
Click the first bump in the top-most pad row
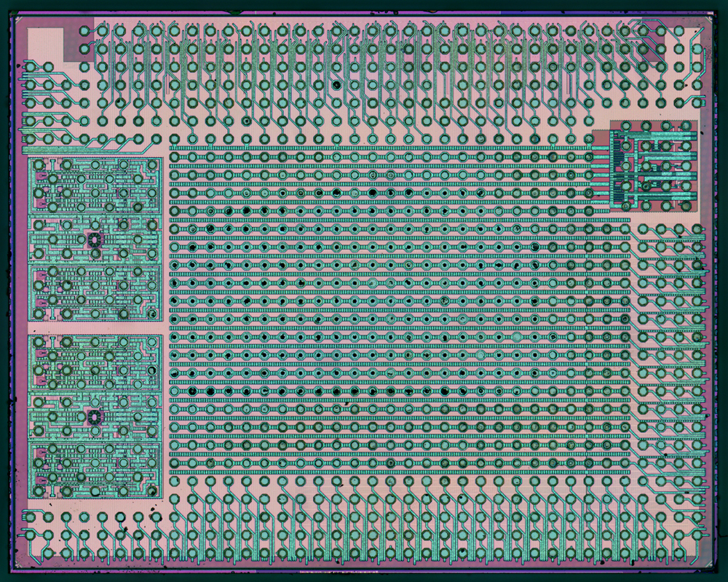(84, 31)
